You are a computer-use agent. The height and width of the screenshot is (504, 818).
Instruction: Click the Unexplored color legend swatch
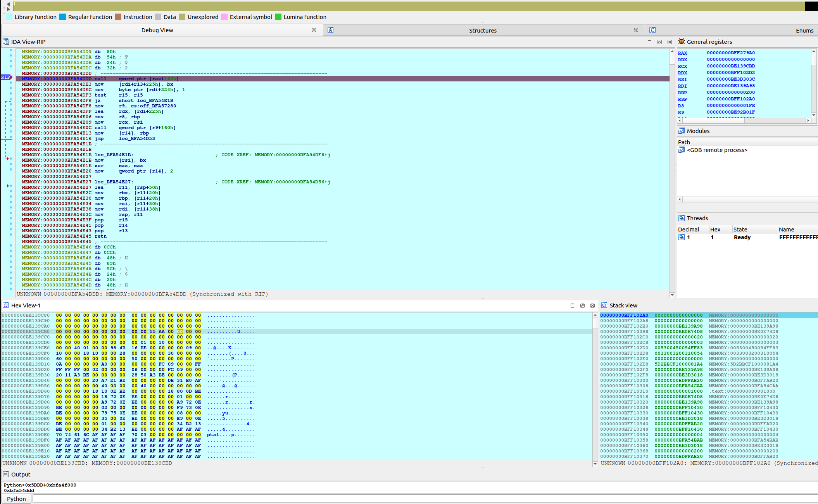coord(182,17)
